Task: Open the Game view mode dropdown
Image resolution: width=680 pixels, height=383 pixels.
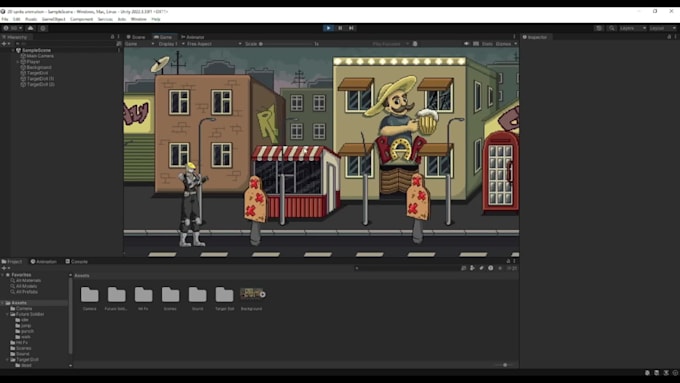Action: click(x=140, y=44)
